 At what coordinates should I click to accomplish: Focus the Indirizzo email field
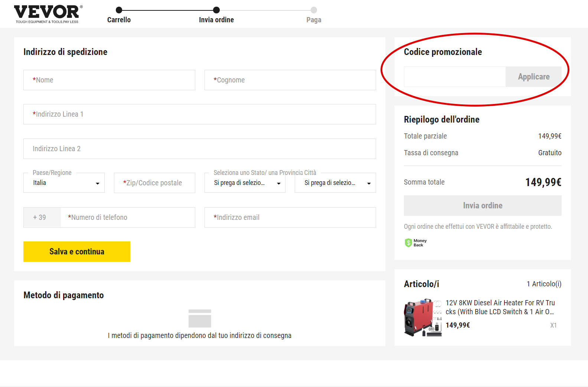click(x=290, y=218)
